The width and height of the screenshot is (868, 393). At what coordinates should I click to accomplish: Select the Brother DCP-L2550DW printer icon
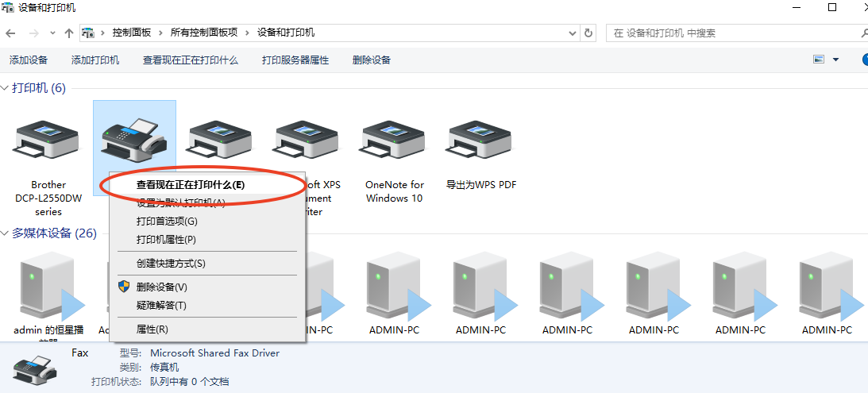(48, 141)
